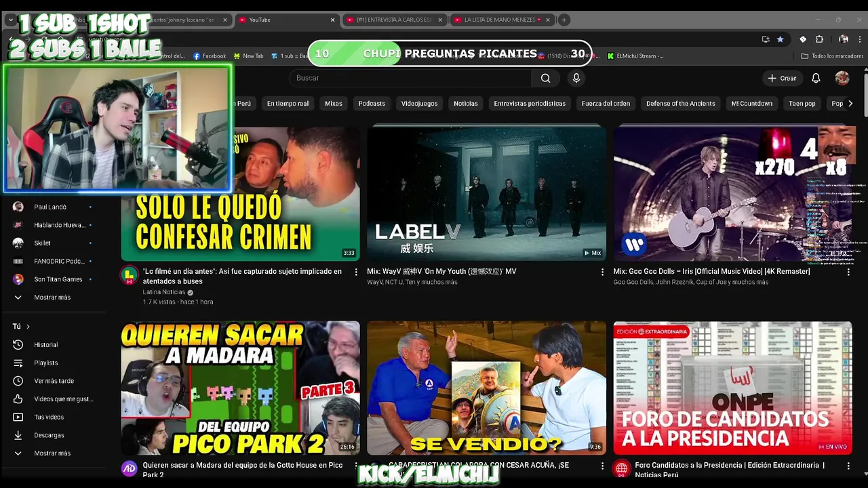Switch to ENTREVISTA A CARLOS browser tab

(x=394, y=20)
